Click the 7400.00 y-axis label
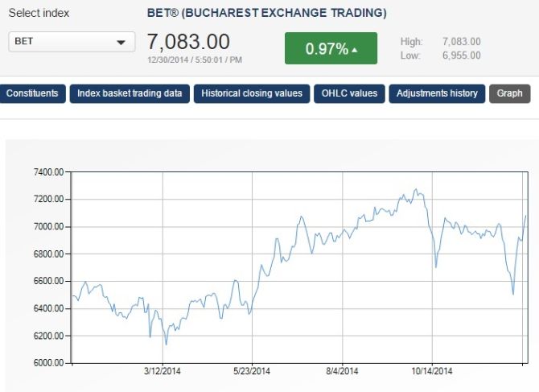The width and height of the screenshot is (539, 392). tap(48, 172)
